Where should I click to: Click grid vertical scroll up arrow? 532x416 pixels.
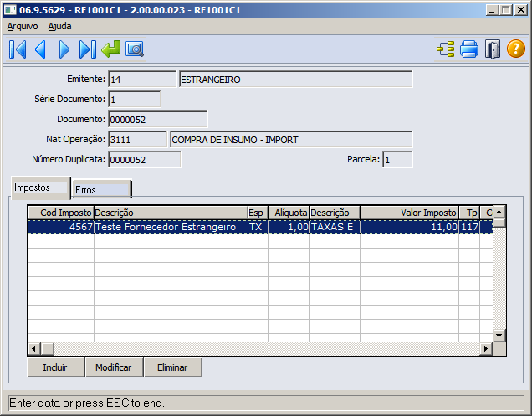point(499,213)
